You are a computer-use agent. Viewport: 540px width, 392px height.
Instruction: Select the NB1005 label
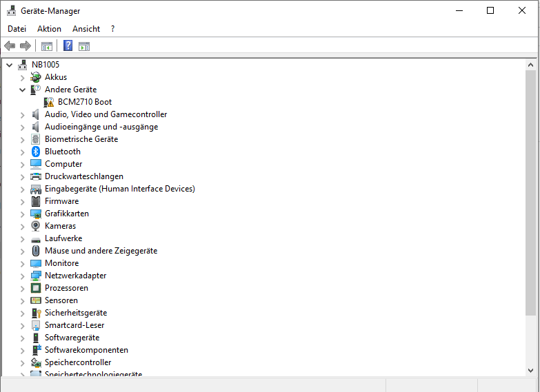click(46, 65)
